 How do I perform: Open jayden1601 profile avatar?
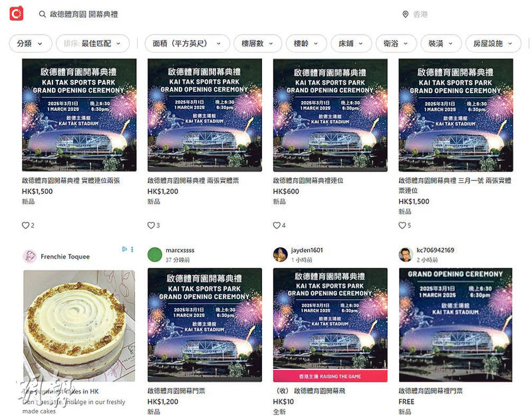click(280, 255)
